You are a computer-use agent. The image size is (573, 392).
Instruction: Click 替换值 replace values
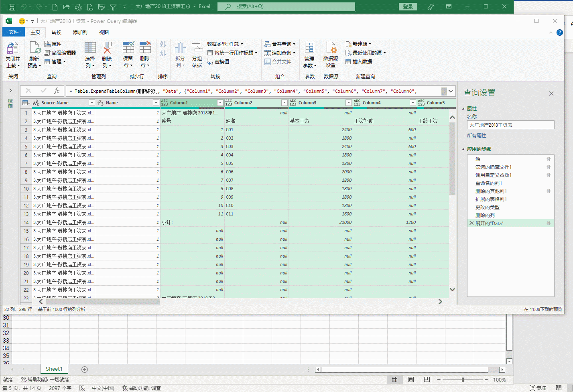tap(218, 61)
